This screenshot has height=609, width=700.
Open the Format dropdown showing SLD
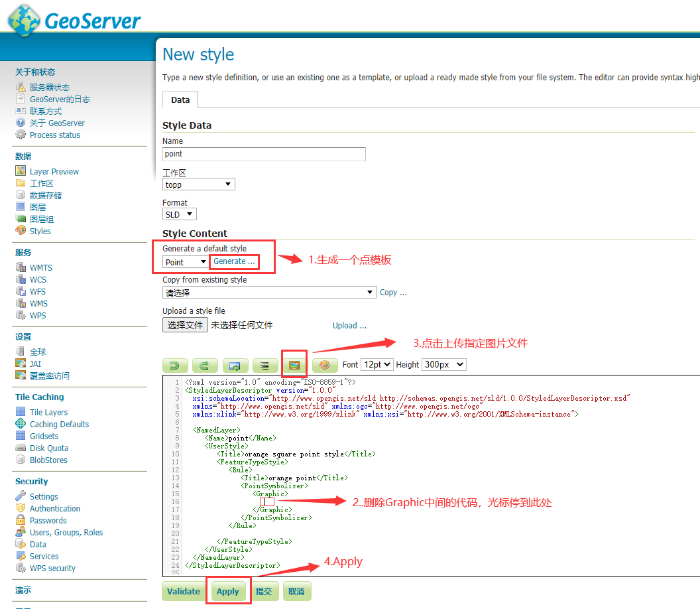tap(177, 214)
